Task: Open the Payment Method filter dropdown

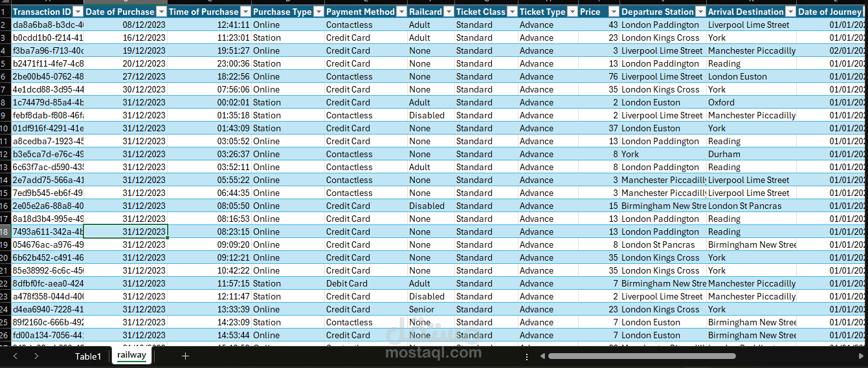Action: (x=401, y=12)
